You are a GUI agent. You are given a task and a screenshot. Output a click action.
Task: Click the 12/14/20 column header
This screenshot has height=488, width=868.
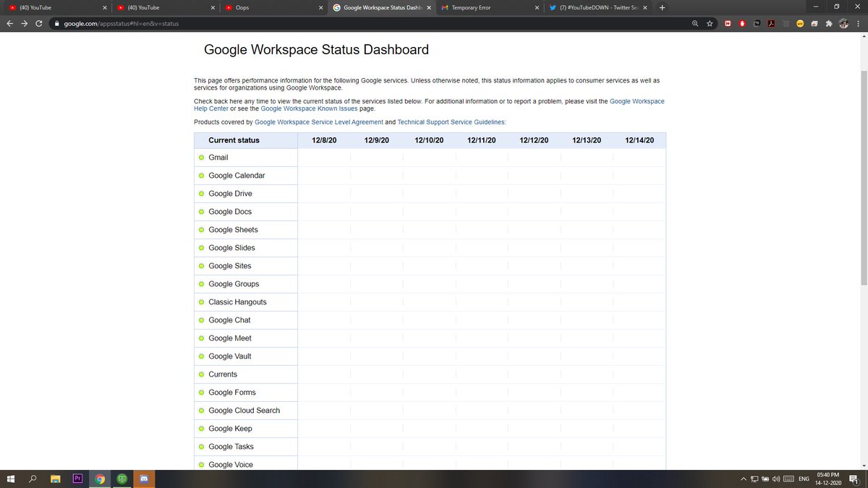tap(639, 140)
